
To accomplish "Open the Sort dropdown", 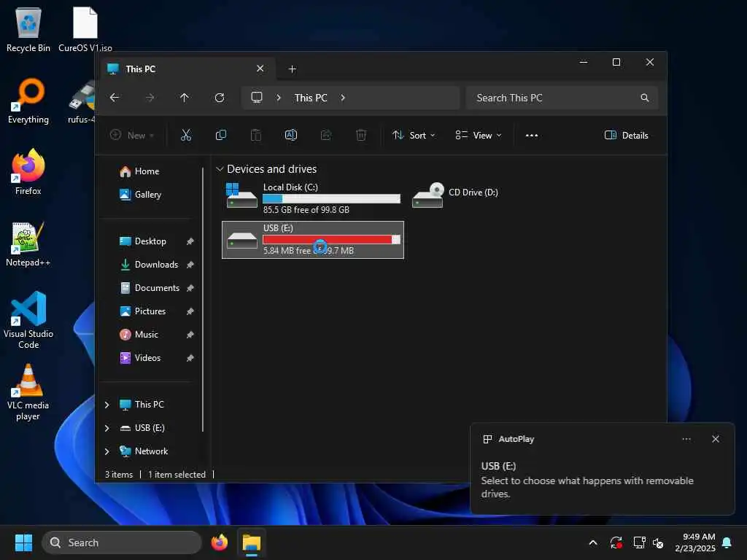I will click(413, 135).
